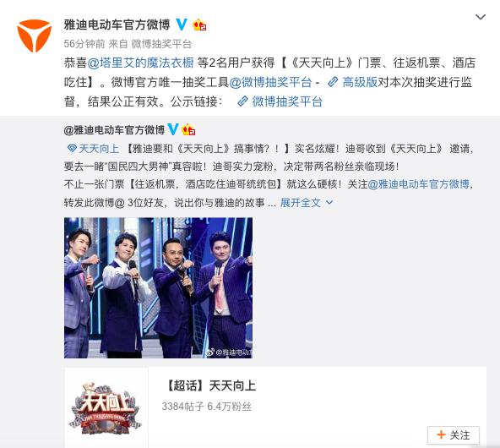The height and width of the screenshot is (448, 500).
Task: Click the blue V verification badge in header
Action: (182, 25)
